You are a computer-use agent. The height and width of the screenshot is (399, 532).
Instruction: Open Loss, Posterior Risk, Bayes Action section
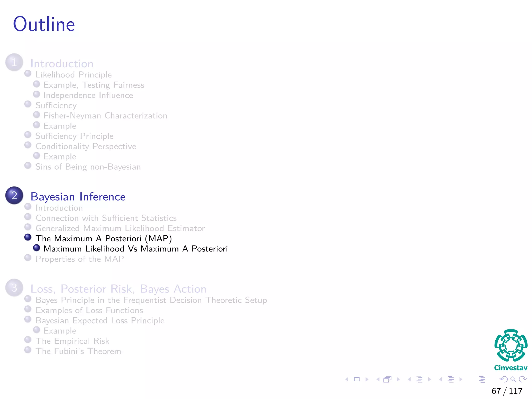(x=118, y=289)
